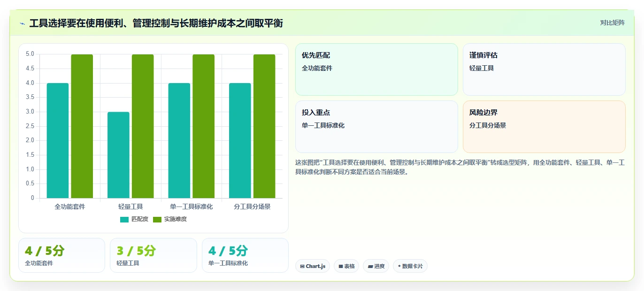644x291 pixels.
Task: Click the 实施难度 legend label text
Action: (176, 219)
